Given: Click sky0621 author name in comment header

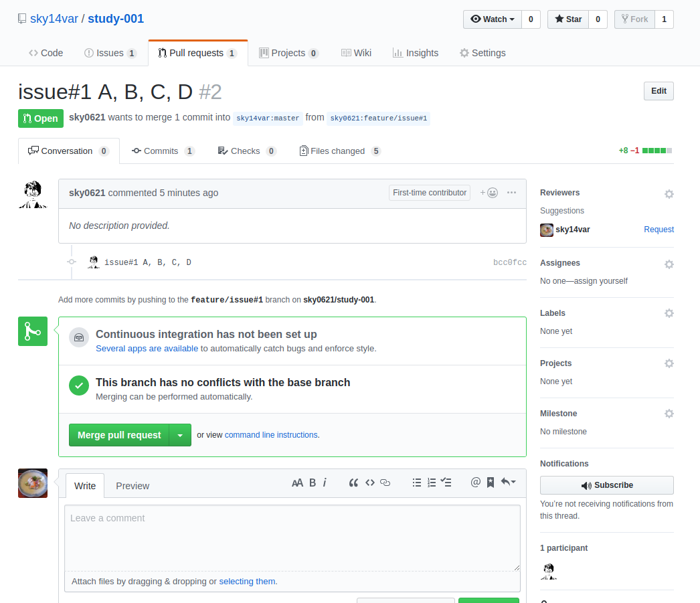Looking at the screenshot, I should (87, 193).
